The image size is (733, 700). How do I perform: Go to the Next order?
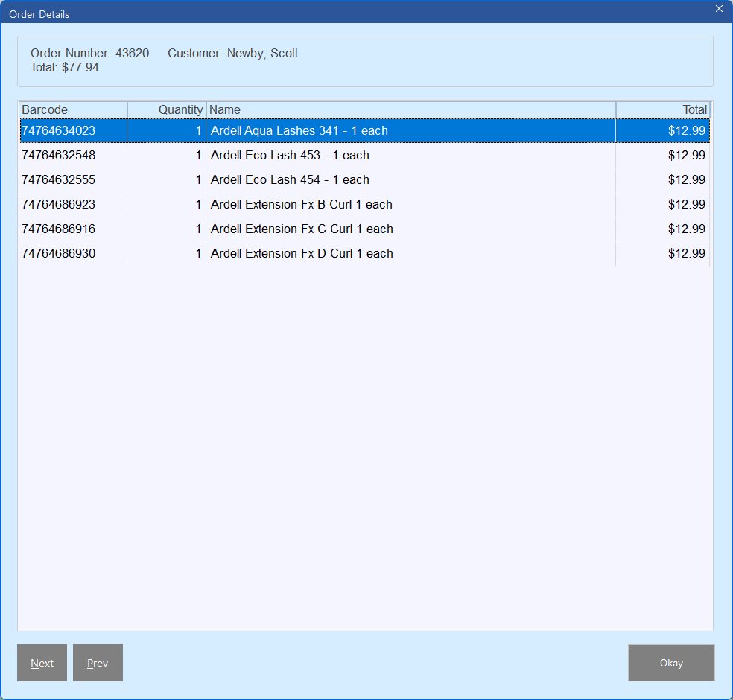coord(42,663)
